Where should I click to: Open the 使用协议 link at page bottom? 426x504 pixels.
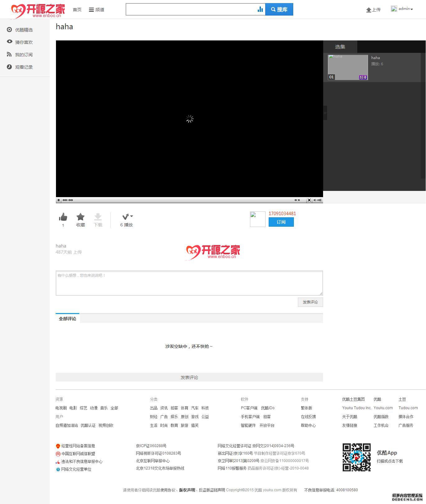tap(168, 490)
